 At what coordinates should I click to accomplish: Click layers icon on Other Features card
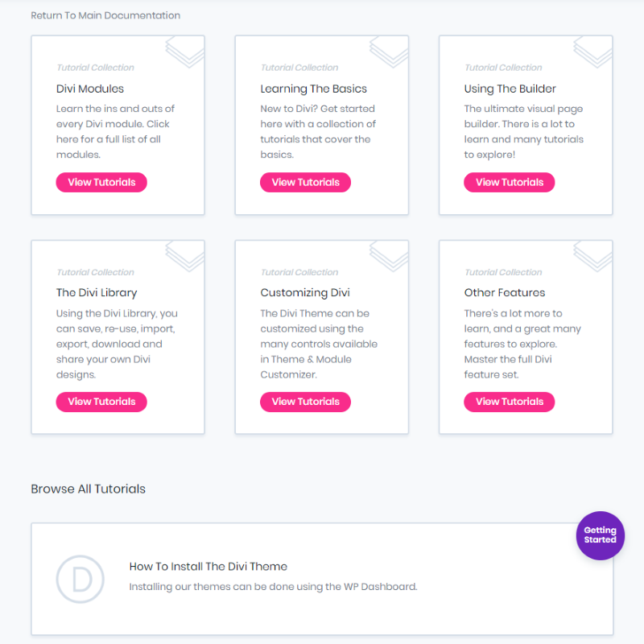click(x=593, y=256)
